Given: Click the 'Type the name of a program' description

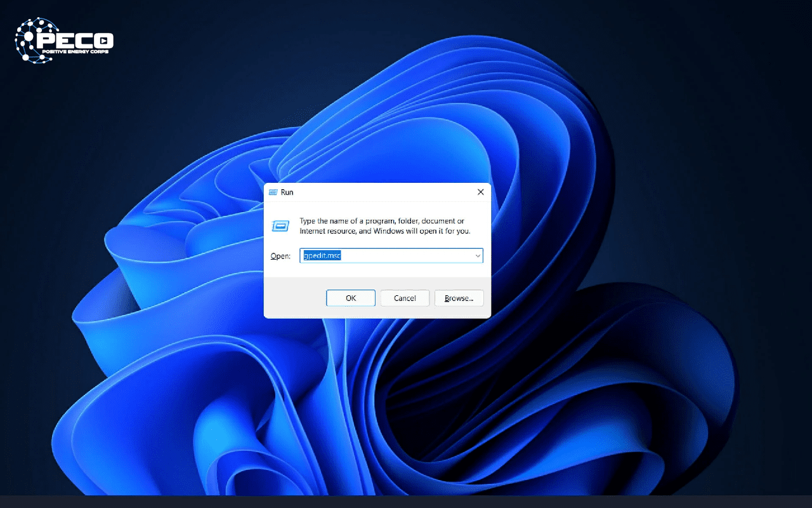Looking at the screenshot, I should coord(385,226).
